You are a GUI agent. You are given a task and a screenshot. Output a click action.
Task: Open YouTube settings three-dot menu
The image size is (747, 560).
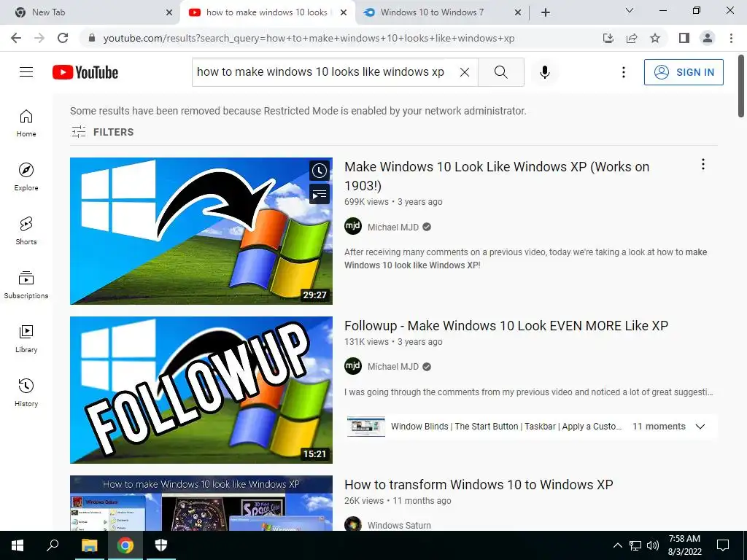624,72
